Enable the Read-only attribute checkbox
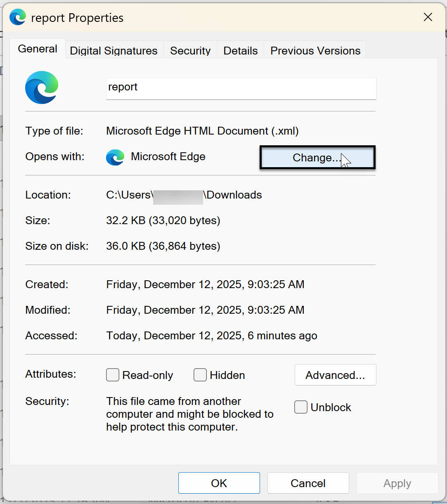Screen dimensions: 447x504 [x=113, y=375]
